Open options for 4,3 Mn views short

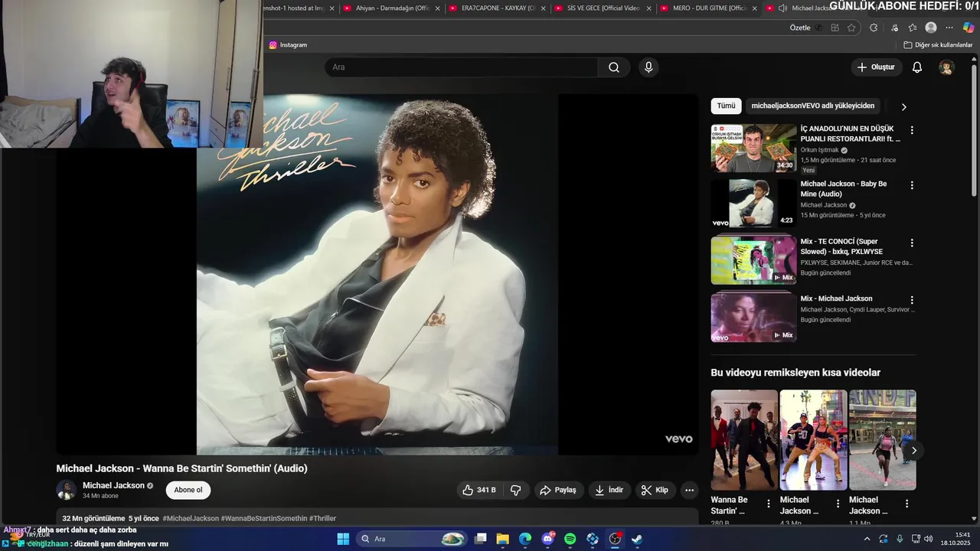[x=838, y=504]
